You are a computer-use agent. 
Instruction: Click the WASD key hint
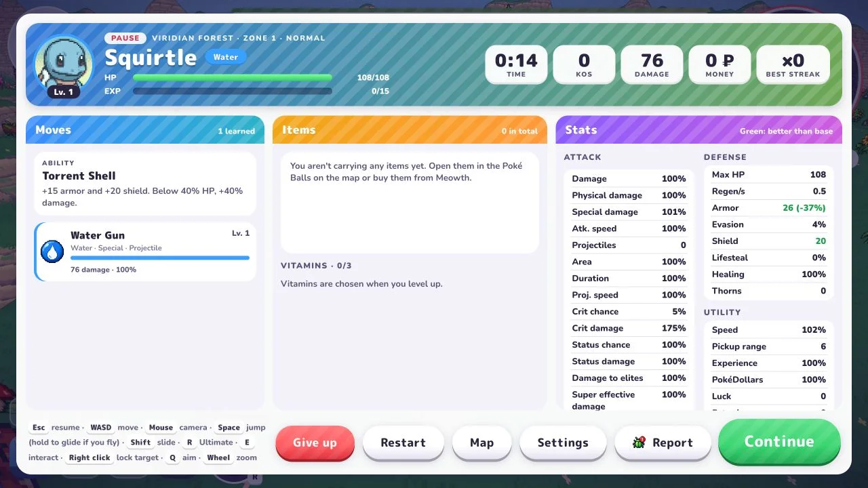pyautogui.click(x=101, y=428)
